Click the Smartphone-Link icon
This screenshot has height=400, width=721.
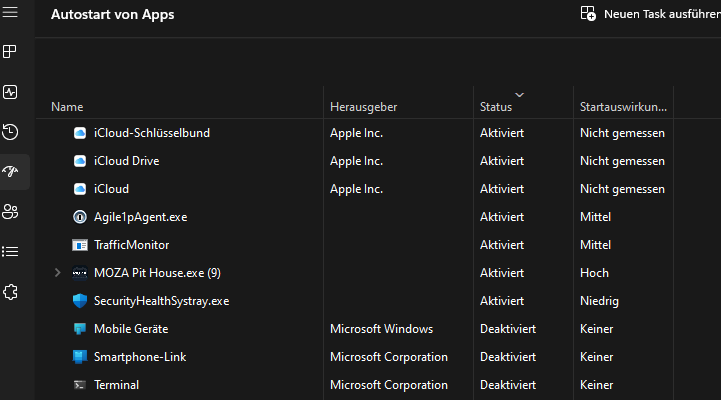[80, 357]
